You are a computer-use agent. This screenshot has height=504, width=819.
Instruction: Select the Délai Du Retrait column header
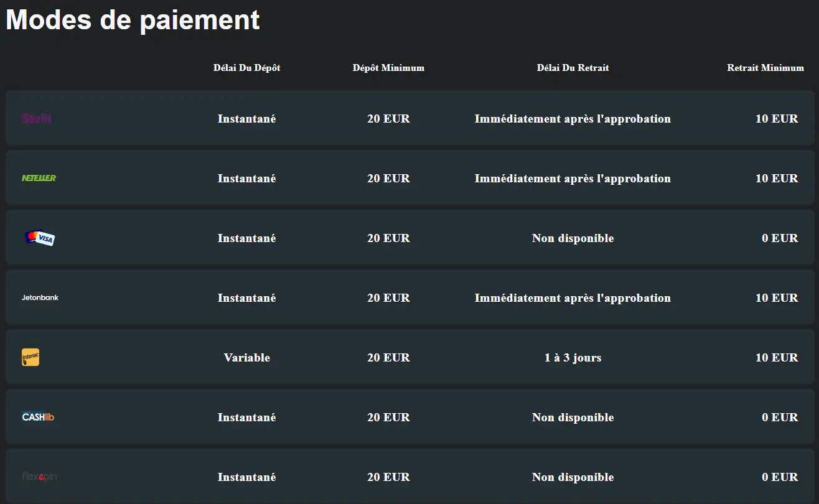pos(573,68)
